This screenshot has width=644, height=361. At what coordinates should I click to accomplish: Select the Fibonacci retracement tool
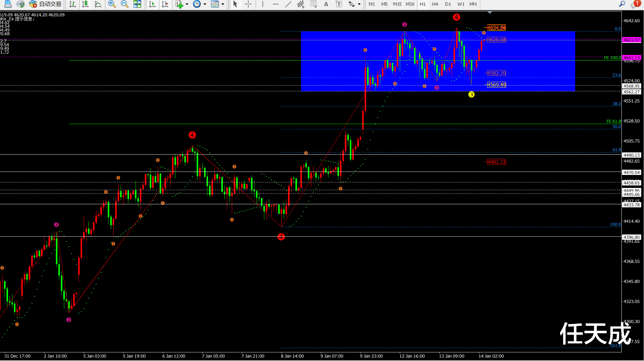[313, 4]
